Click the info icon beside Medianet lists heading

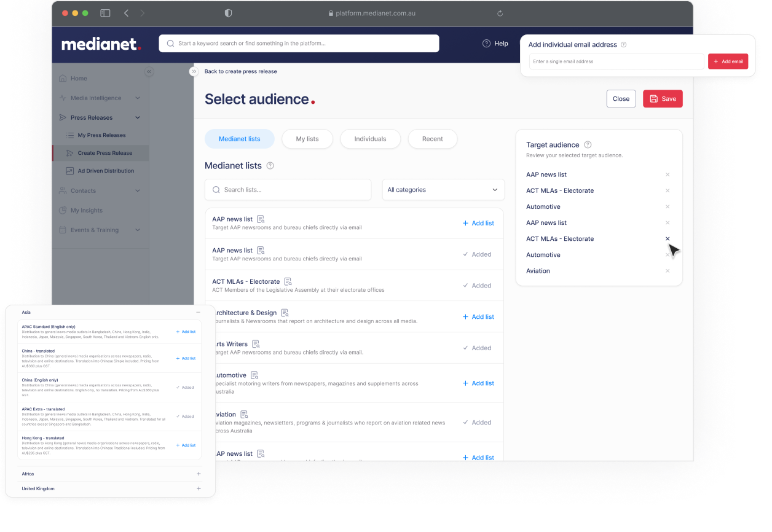pos(270,166)
